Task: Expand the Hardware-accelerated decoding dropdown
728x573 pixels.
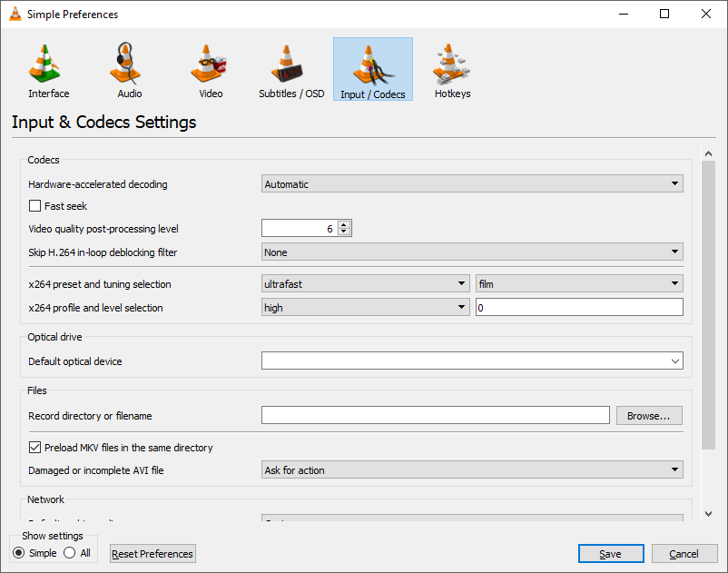Action: pos(472,184)
